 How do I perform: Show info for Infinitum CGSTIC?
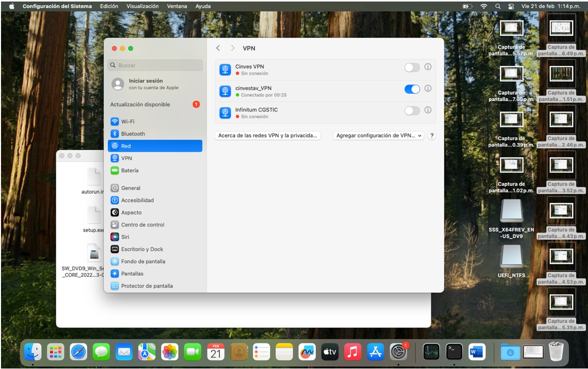pos(428,110)
